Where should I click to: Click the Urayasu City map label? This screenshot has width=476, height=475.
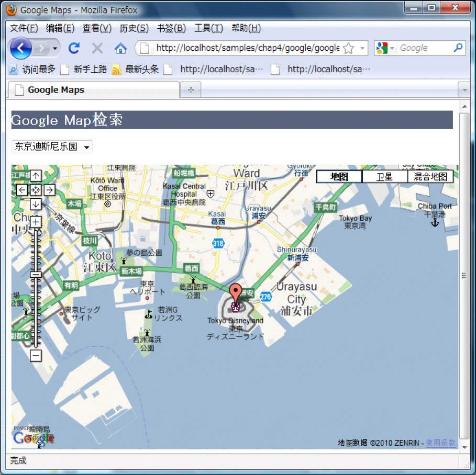click(296, 299)
